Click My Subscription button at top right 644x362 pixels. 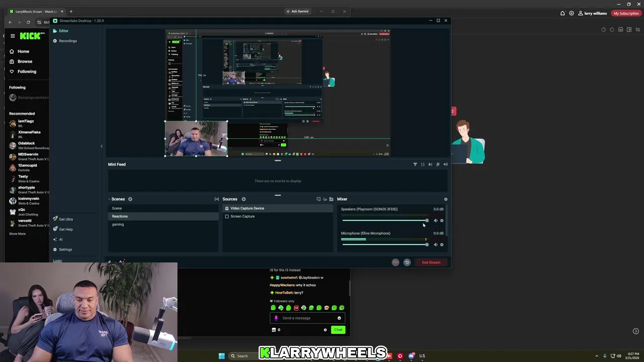626,14
